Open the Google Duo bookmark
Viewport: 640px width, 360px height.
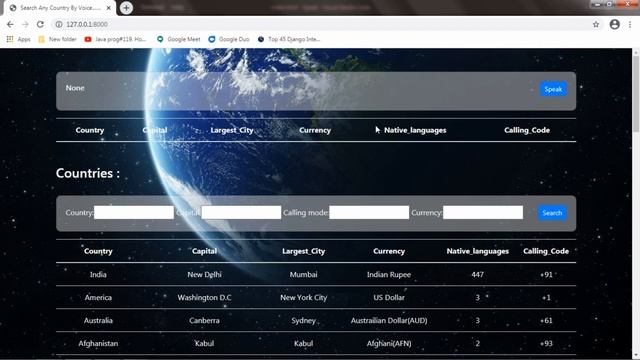click(x=229, y=39)
